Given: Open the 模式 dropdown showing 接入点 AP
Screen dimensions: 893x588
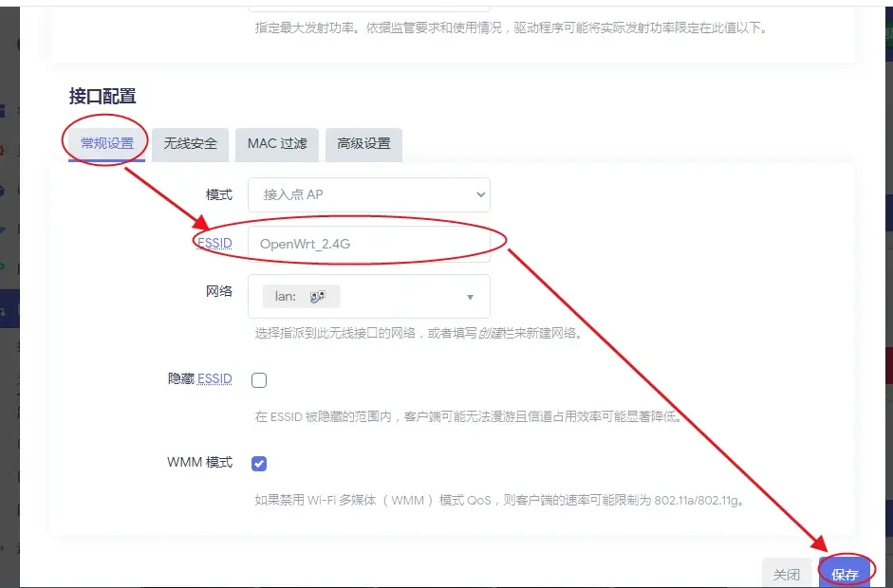Looking at the screenshot, I should coord(368,194).
